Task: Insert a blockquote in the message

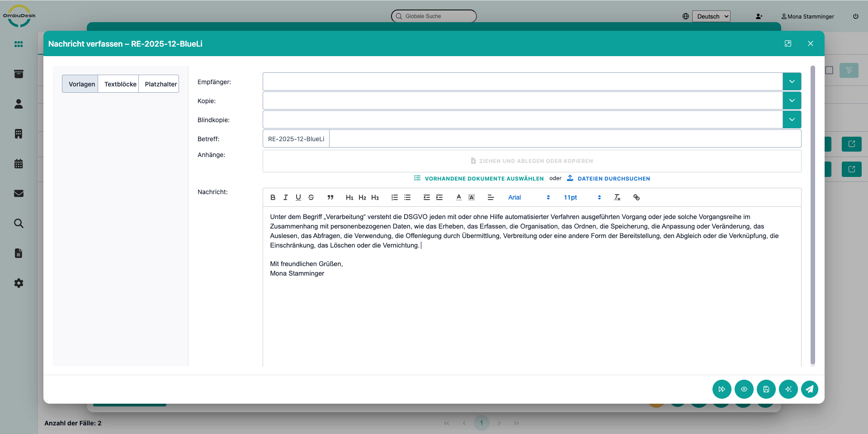Action: (x=330, y=197)
